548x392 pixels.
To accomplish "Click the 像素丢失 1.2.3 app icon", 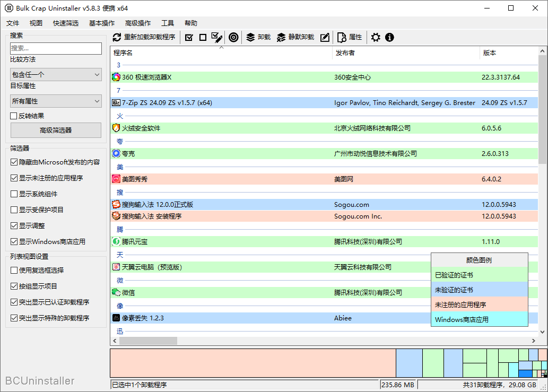I will point(116,318).
